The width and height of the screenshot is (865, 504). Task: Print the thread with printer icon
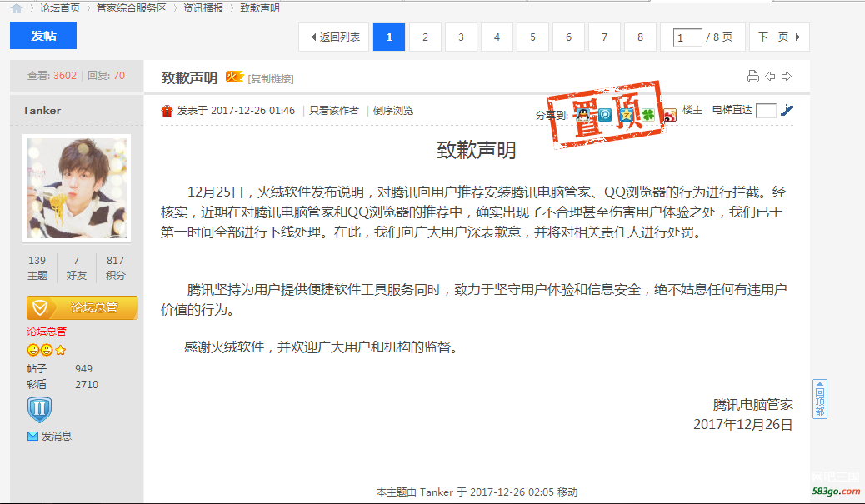pyautogui.click(x=753, y=77)
